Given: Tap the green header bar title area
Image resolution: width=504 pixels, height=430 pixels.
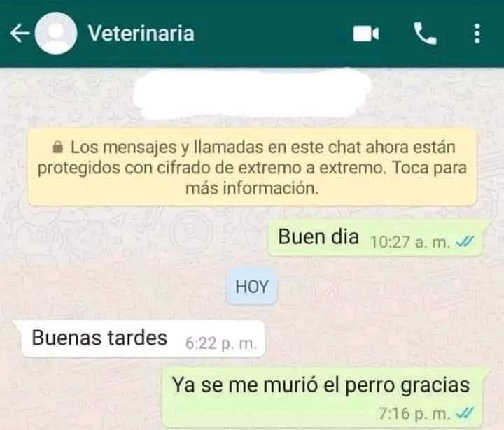Looking at the screenshot, I should (x=141, y=34).
